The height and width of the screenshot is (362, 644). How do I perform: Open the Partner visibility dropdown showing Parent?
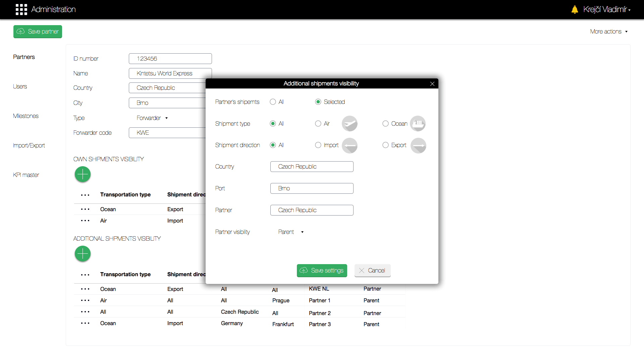click(x=290, y=232)
